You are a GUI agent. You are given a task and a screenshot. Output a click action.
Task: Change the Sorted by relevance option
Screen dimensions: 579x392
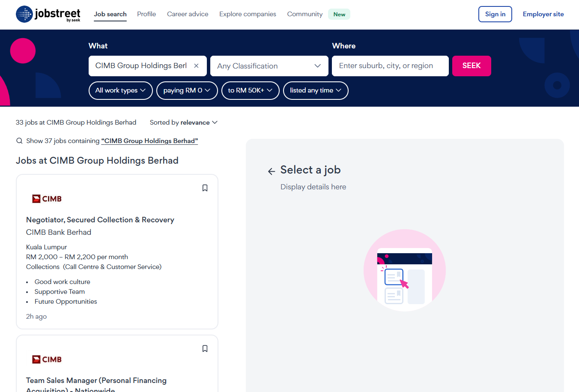(184, 123)
